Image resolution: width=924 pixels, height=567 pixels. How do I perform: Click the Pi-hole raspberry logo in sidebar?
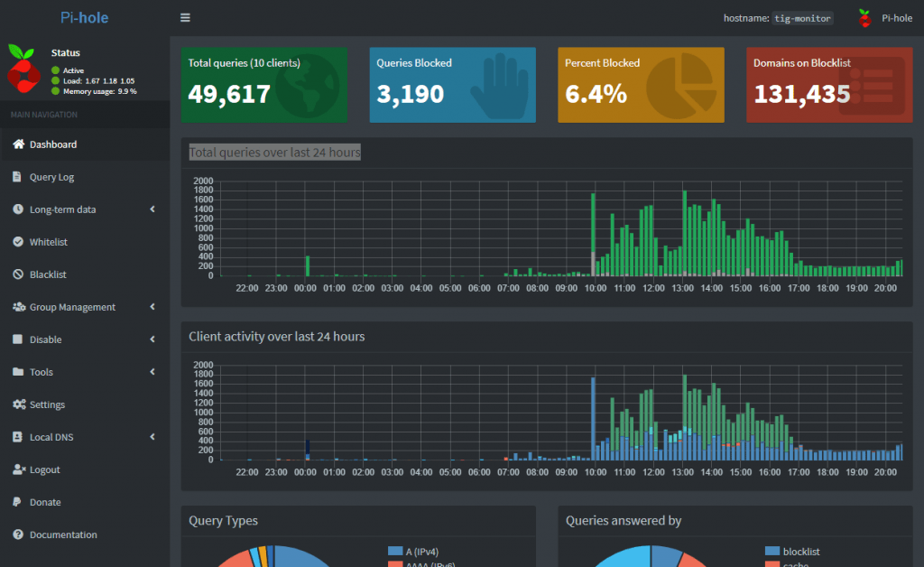point(23,69)
